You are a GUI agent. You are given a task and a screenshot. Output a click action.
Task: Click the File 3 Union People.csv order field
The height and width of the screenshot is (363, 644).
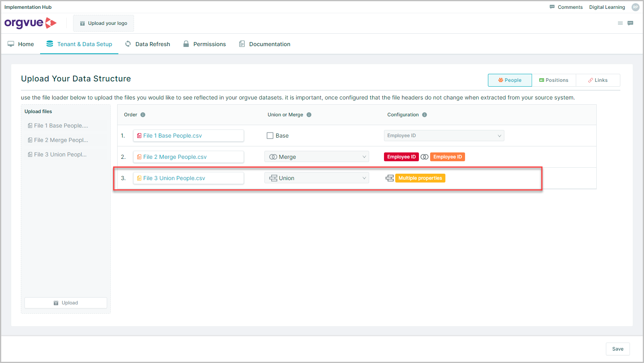pyautogui.click(x=189, y=178)
